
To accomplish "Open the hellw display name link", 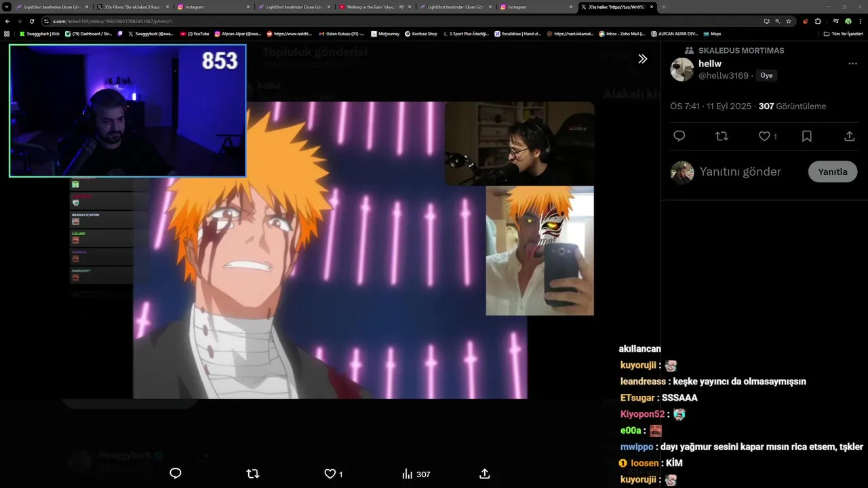I will point(710,64).
